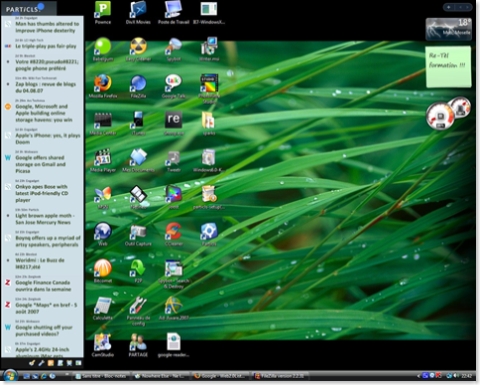
Task: Open the Calculette calculator shortcut
Action: click(103, 308)
